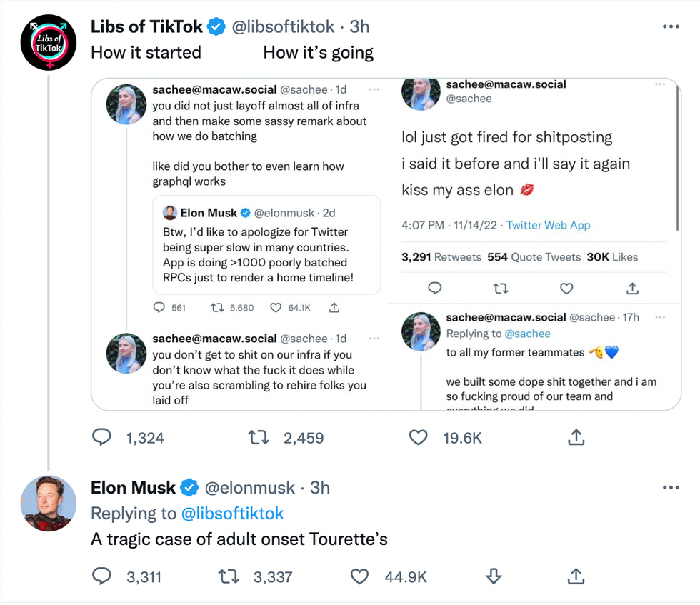
Task: Retweet Elon Musk's Tourette's reply
Action: 228,576
